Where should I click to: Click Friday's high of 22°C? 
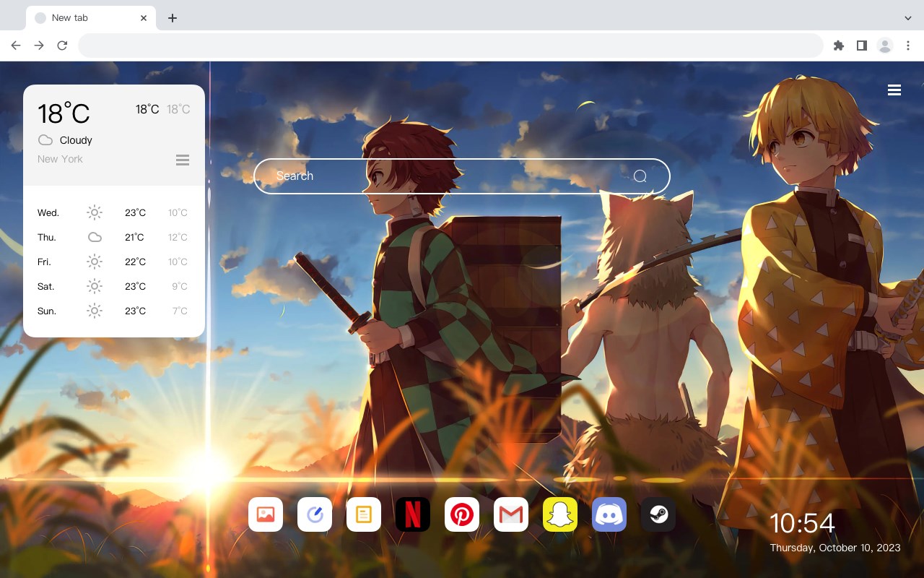click(135, 262)
